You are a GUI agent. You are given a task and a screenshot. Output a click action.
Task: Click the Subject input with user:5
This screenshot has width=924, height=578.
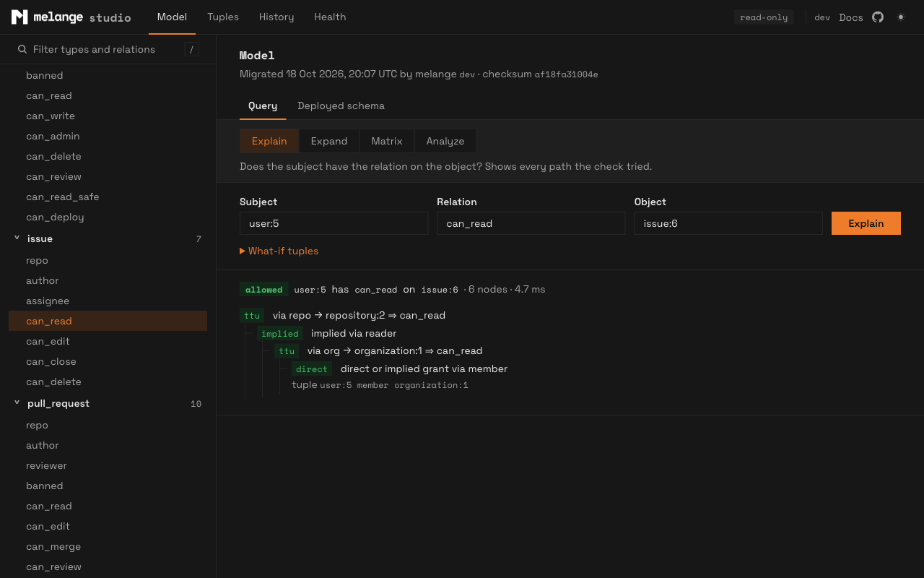(334, 223)
